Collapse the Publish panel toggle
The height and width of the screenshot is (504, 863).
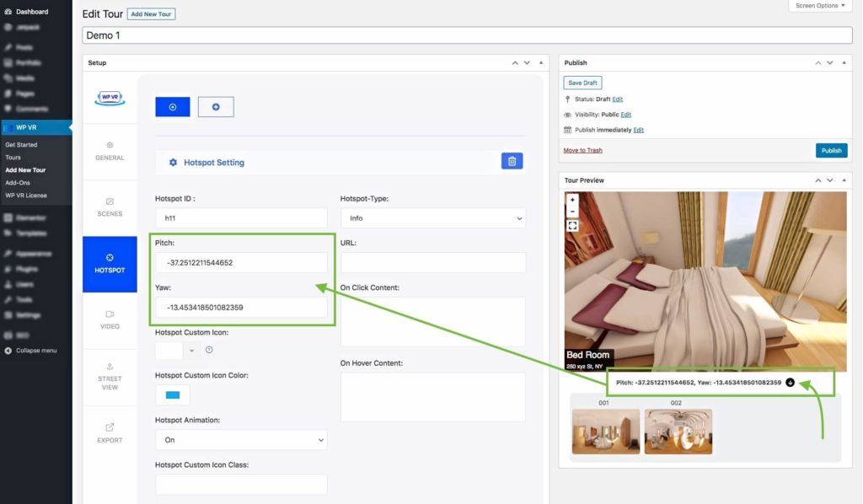(x=844, y=62)
